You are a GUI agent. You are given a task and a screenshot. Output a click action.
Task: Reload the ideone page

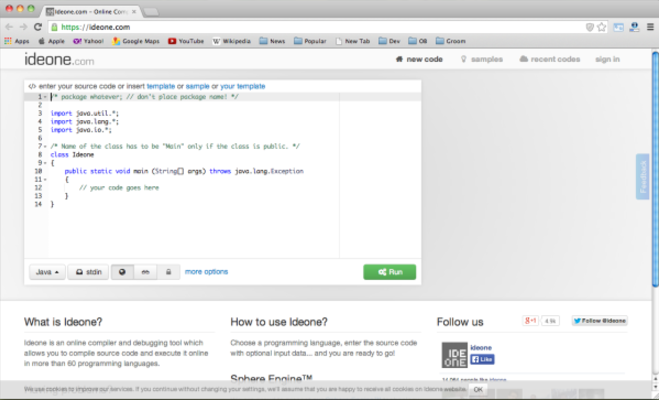click(x=38, y=27)
